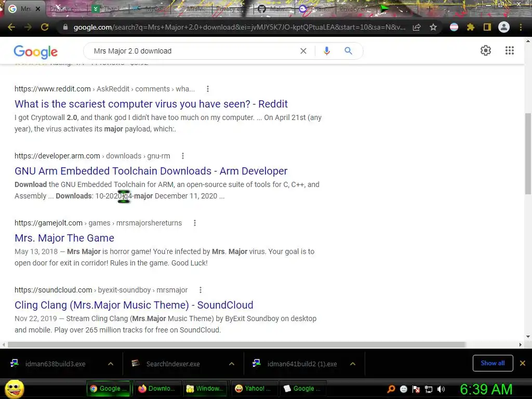Screen dimensions: 532x399
Task: Click the scroll down arrow on right scrollbar
Action: click(528, 337)
